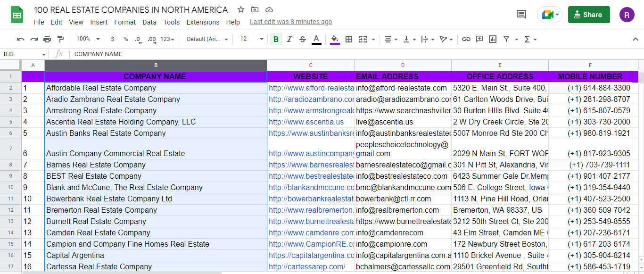This screenshot has height=274, width=644.
Task: Open the Extensions menu
Action: tap(203, 22)
